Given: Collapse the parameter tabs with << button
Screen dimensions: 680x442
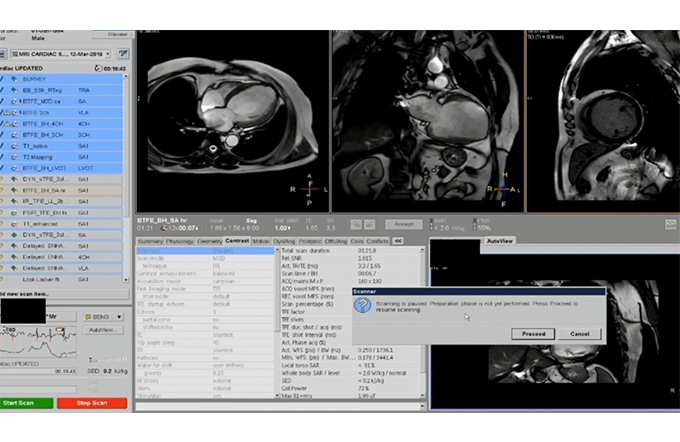Looking at the screenshot, I should coord(398,241).
